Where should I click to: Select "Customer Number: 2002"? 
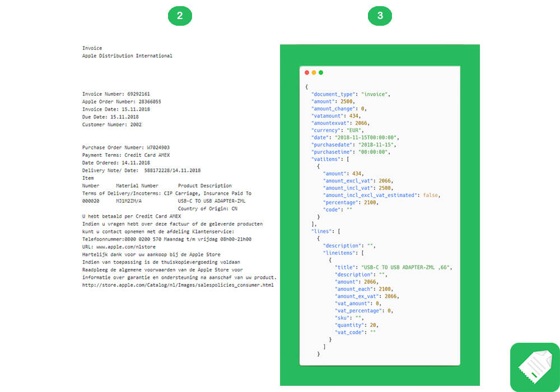pos(112,124)
